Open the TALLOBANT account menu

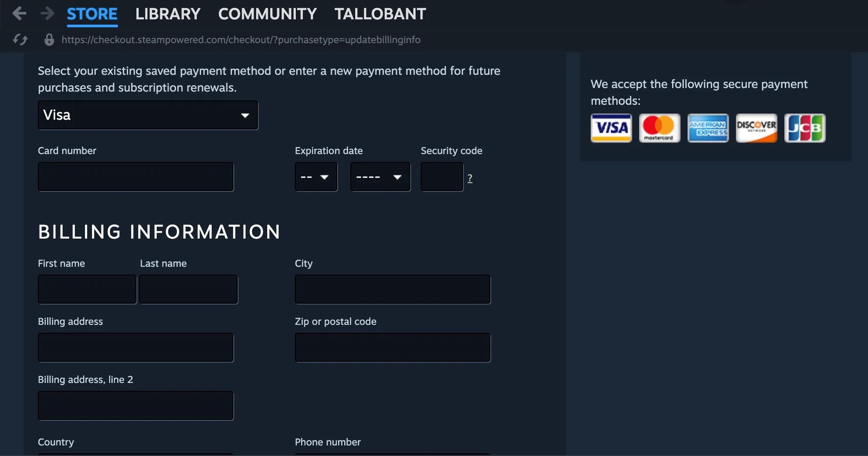click(380, 14)
